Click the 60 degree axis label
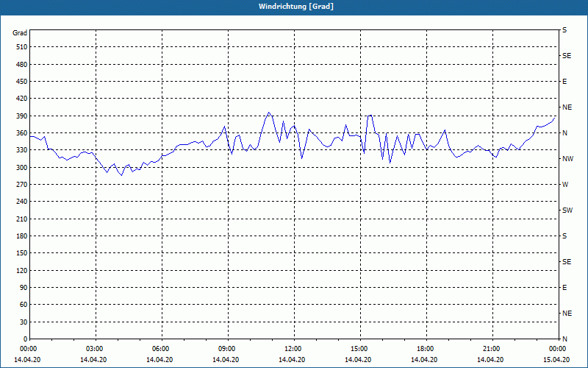The image size is (588, 368). tap(24, 305)
